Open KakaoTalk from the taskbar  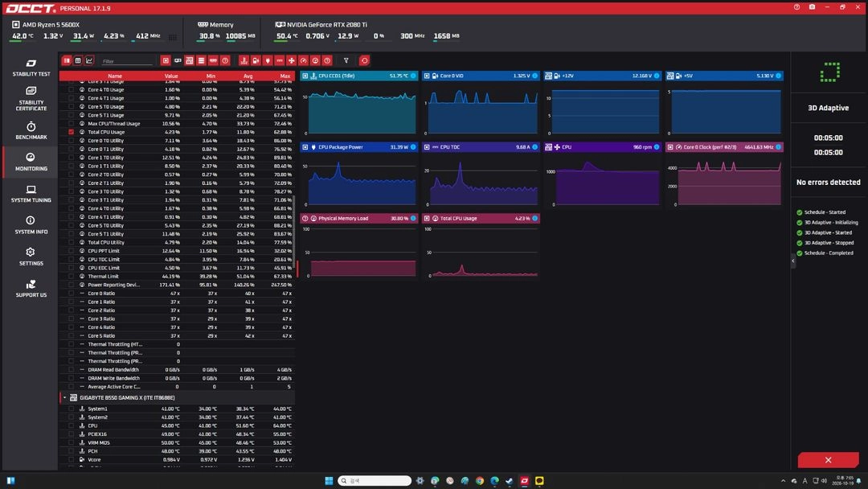(x=539, y=480)
